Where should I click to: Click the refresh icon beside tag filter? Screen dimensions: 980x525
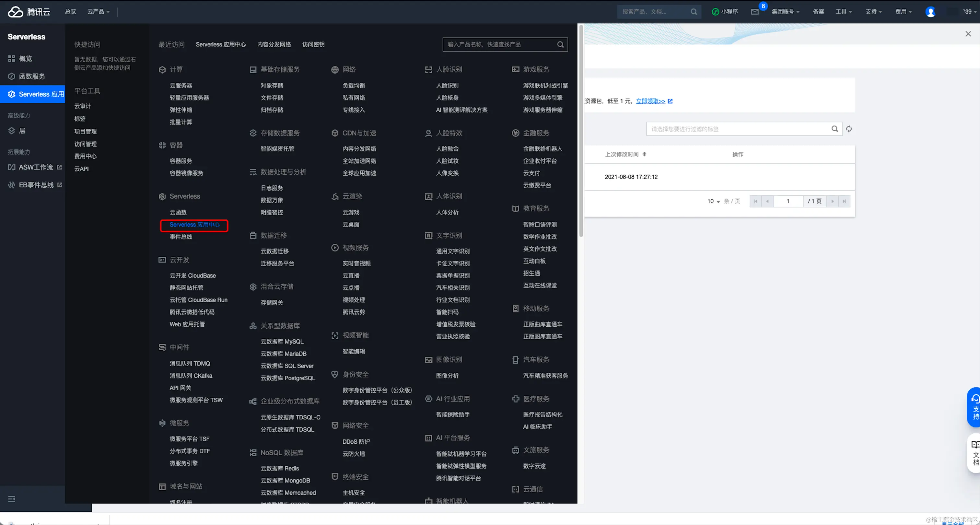click(849, 129)
